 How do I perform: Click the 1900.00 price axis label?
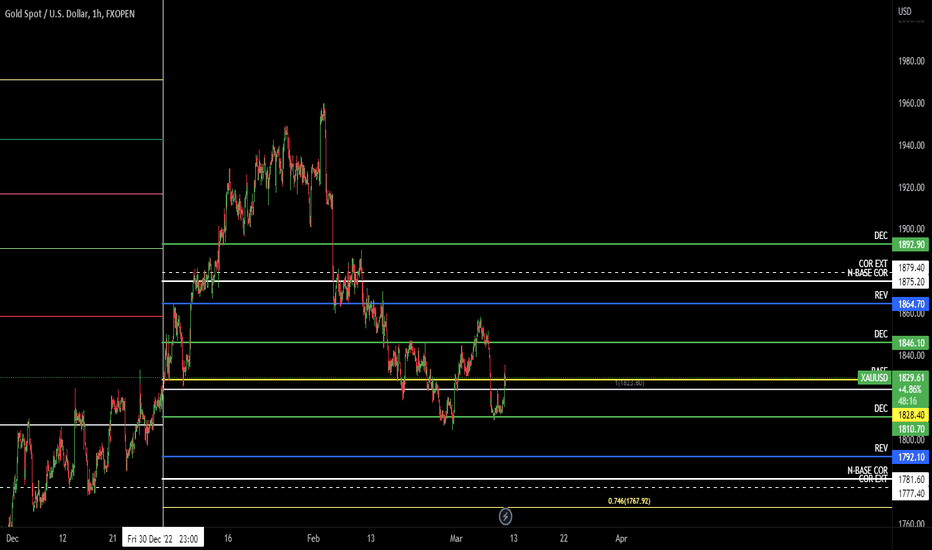coord(911,229)
